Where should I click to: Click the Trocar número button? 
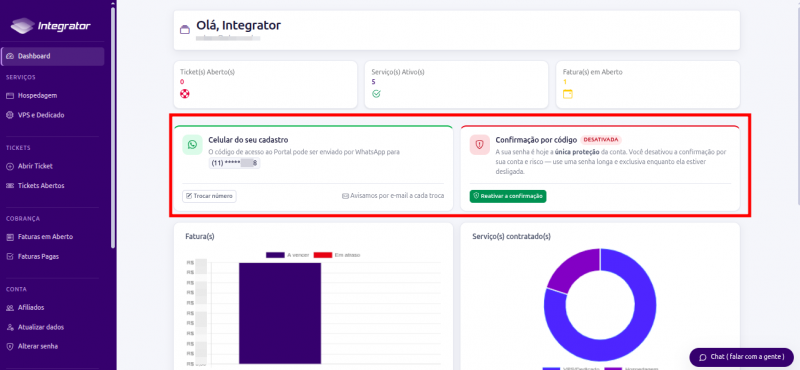209,196
